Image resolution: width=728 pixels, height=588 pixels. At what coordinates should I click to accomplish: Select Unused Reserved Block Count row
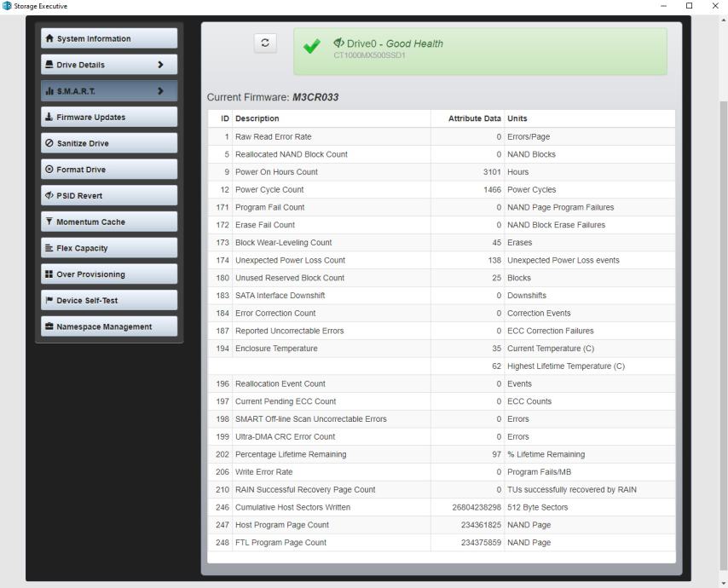point(441,278)
